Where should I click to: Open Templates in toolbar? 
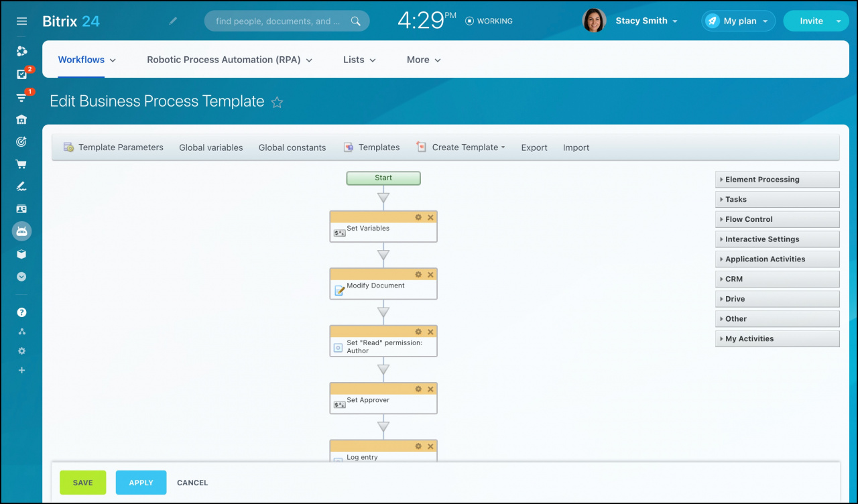coord(371,147)
